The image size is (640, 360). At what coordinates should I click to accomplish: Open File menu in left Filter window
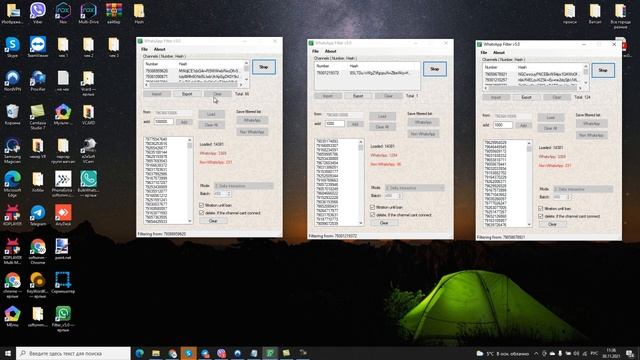144,49
